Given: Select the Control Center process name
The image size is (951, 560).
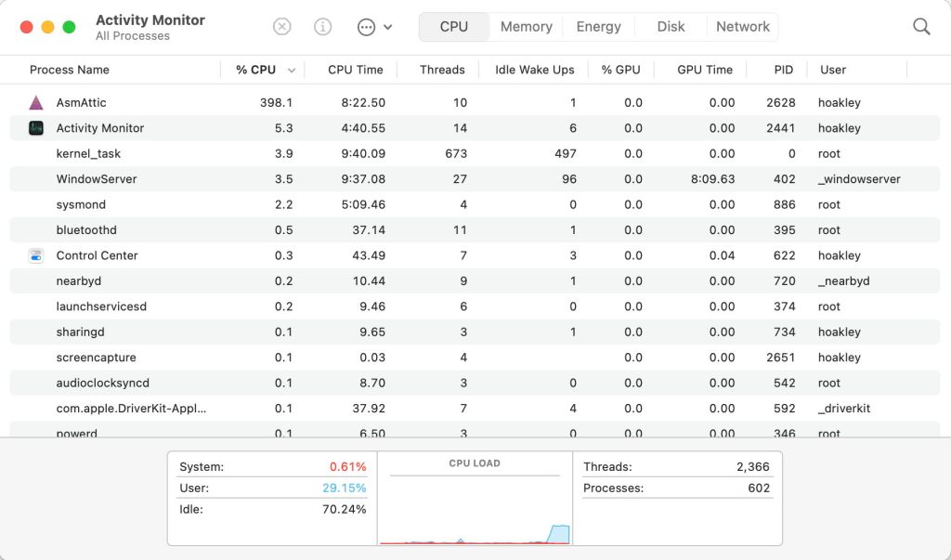Looking at the screenshot, I should 97,255.
